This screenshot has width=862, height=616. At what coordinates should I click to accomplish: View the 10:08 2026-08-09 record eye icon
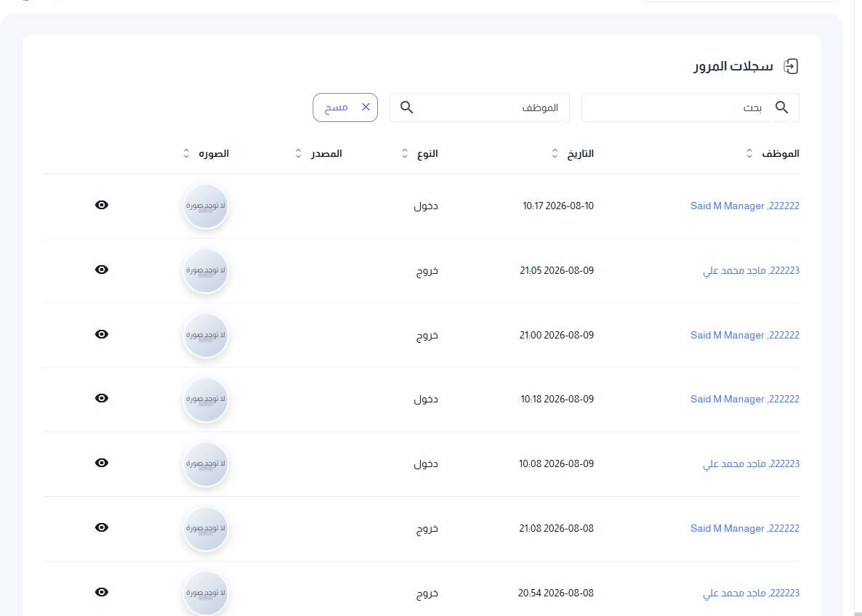click(x=102, y=463)
